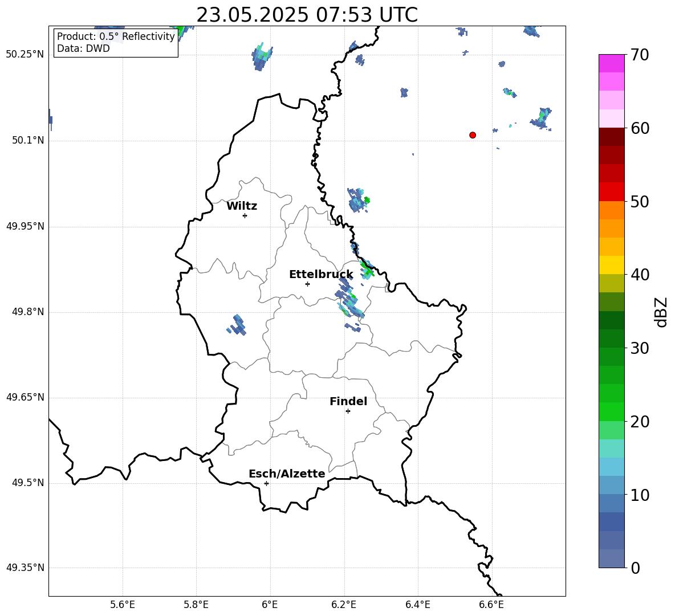Image resolution: width=675 pixels, height=616 pixels.
Task: Click the red dot marker on the map
Action: 472,135
